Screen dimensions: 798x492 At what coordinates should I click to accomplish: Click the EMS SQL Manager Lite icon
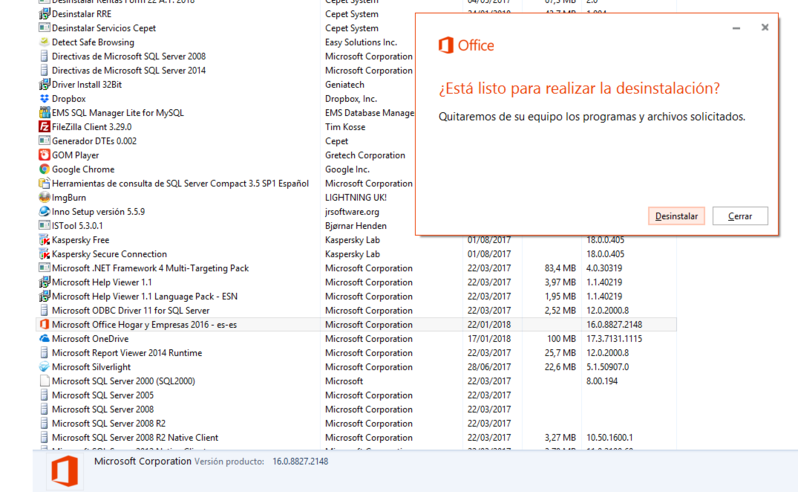(44, 113)
